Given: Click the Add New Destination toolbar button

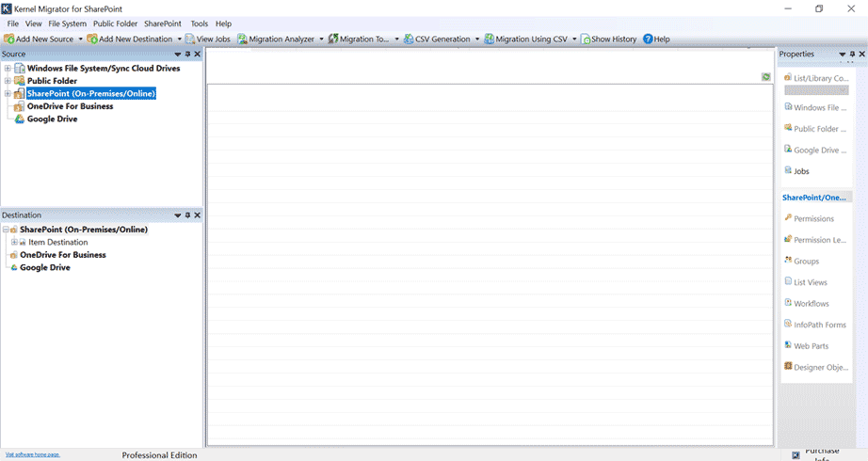Looking at the screenshot, I should (x=130, y=40).
